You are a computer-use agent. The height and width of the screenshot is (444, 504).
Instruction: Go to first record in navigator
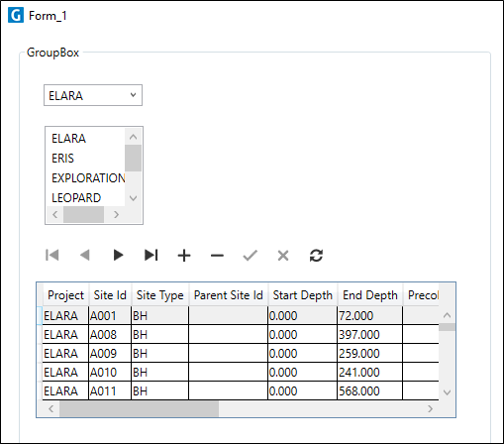(52, 255)
